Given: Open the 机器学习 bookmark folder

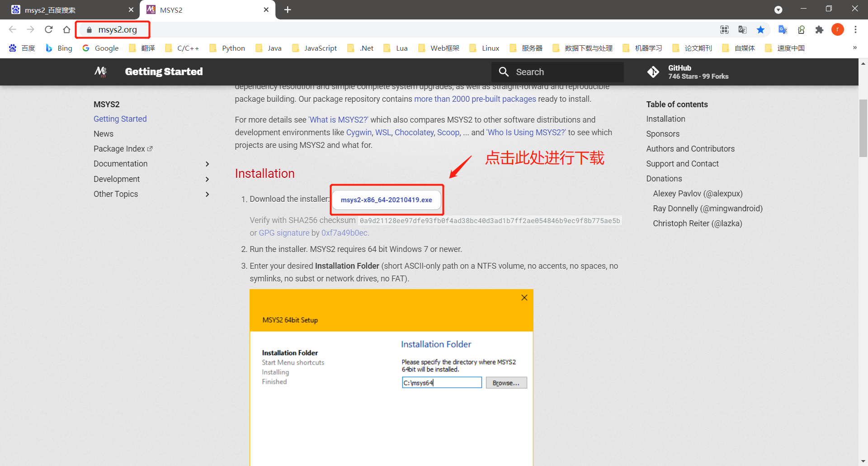Looking at the screenshot, I should [x=642, y=48].
